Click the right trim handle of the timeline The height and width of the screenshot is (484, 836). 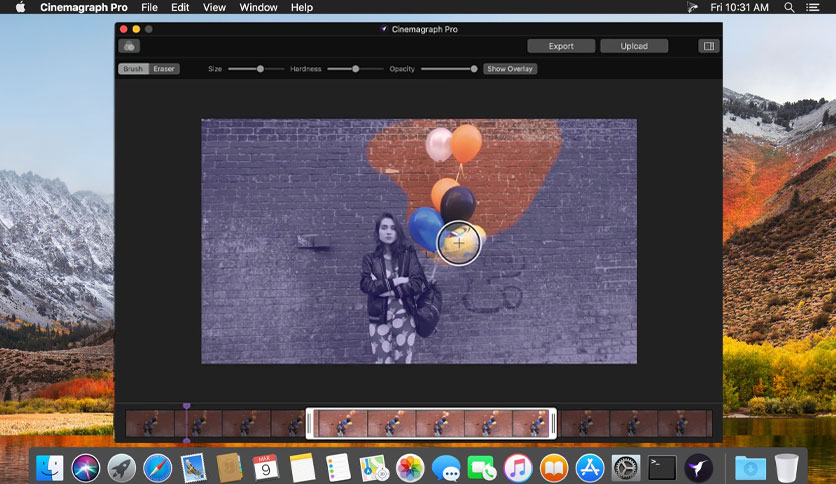click(553, 424)
